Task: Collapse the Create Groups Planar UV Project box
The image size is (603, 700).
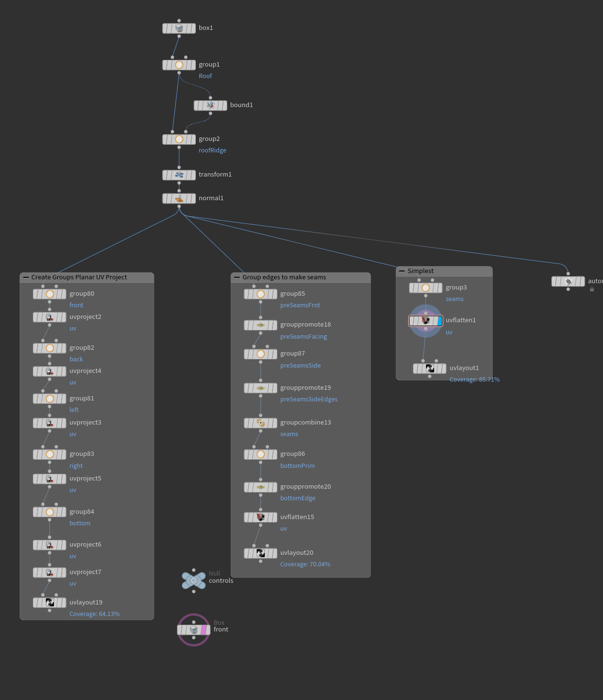Action: (x=26, y=277)
